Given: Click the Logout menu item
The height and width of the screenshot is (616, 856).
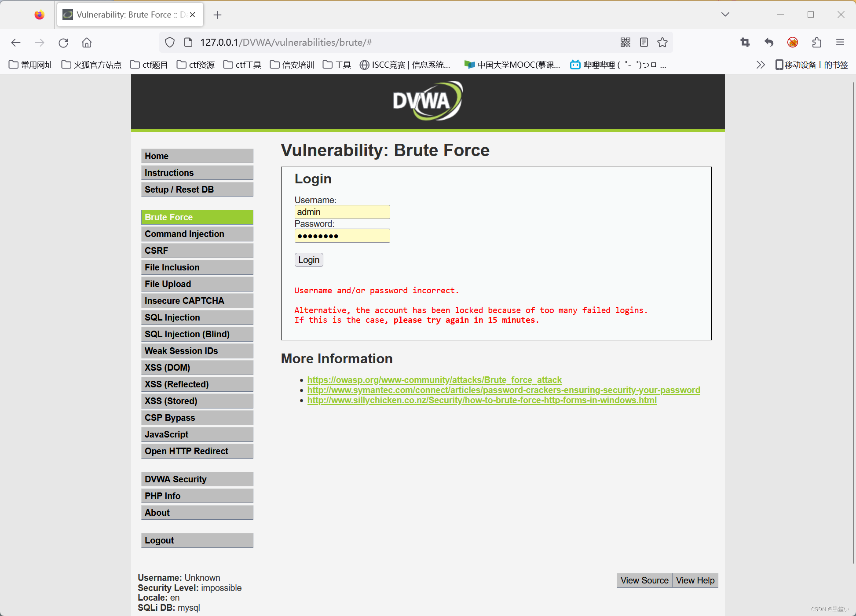Looking at the screenshot, I should pyautogui.click(x=198, y=540).
